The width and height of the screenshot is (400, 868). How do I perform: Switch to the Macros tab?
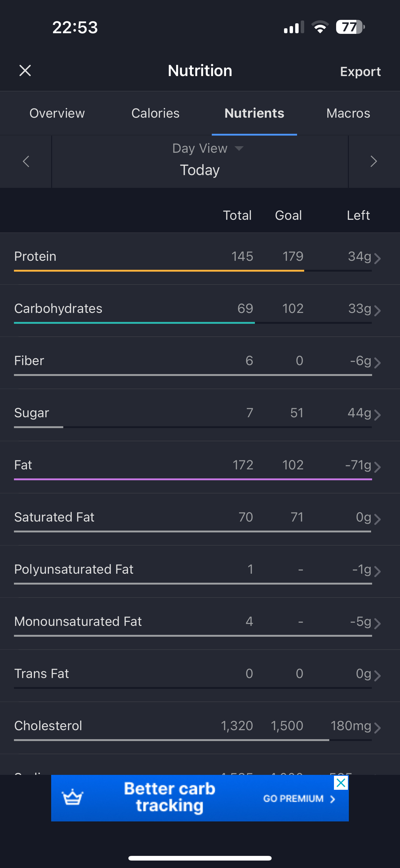click(x=348, y=113)
